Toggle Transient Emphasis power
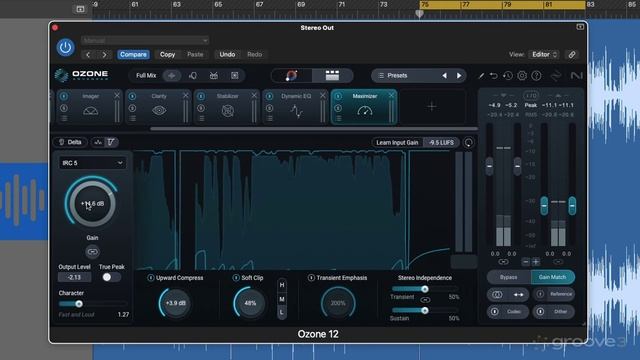Screen dimensions: 640x360 [x=311, y=278]
